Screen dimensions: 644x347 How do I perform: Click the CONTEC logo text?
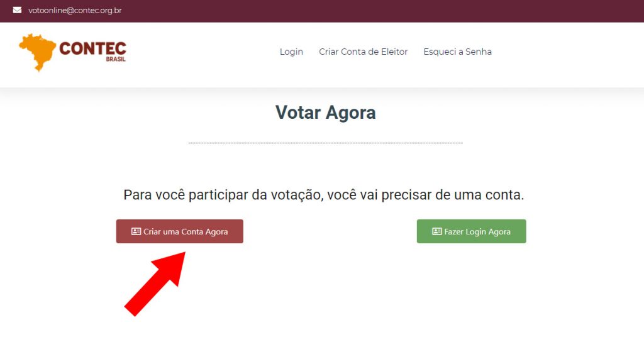[x=92, y=49]
